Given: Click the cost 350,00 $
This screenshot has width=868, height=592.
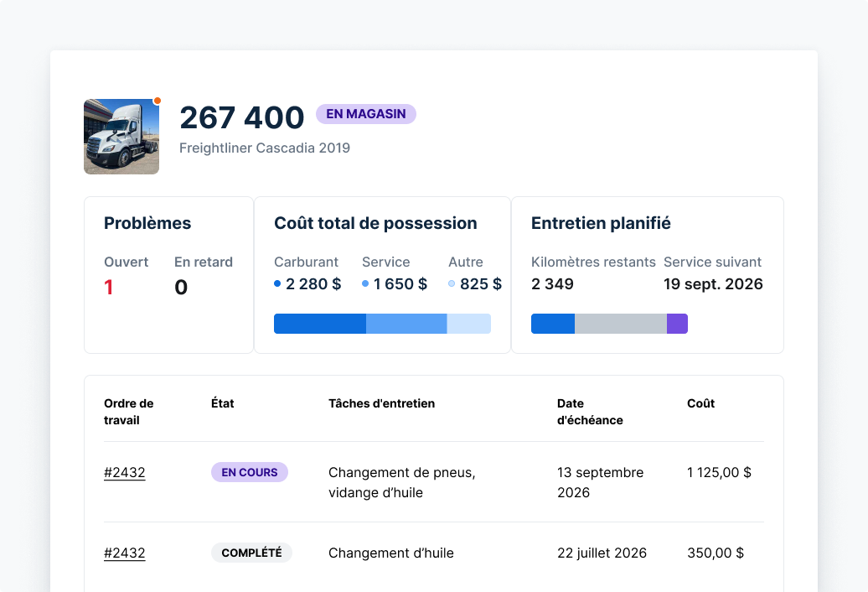Looking at the screenshot, I should click(x=716, y=553).
